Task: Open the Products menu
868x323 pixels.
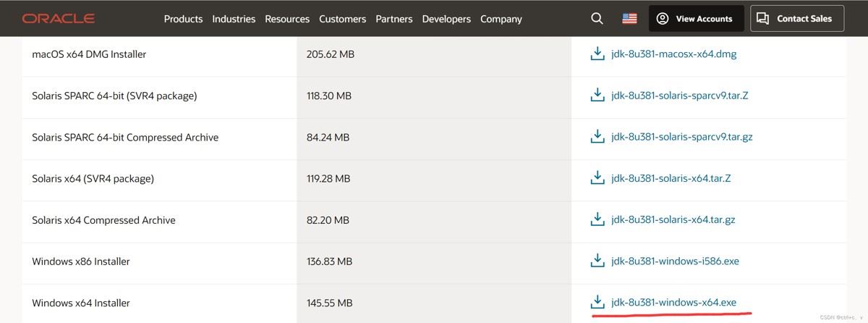Action: [183, 19]
